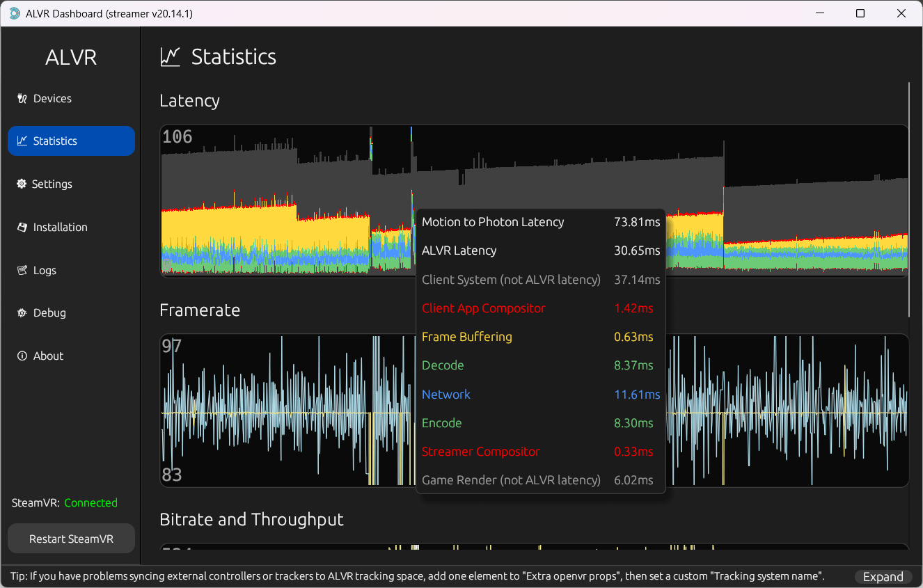Viewport: 923px width, 588px height.
Task: Expand the notification tip bar
Action: coord(883,577)
